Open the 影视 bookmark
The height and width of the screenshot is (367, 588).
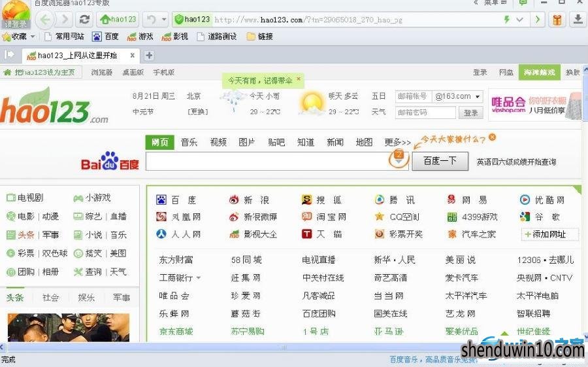174,37
